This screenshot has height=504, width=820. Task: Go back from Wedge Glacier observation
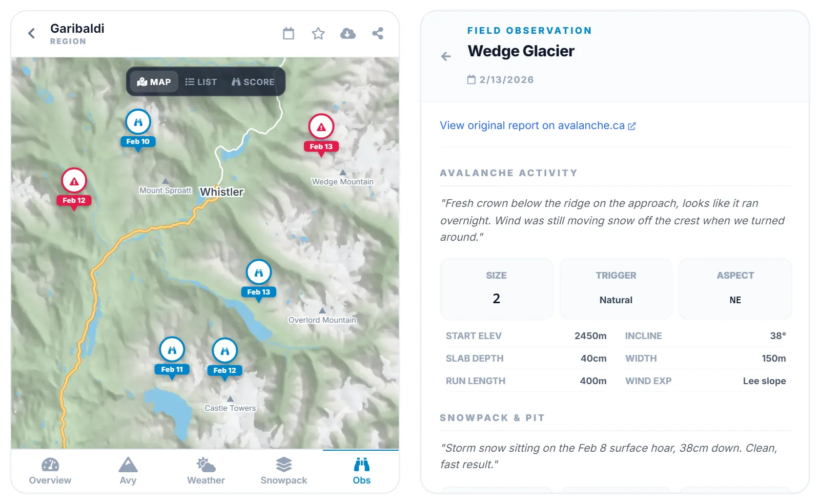pos(446,56)
